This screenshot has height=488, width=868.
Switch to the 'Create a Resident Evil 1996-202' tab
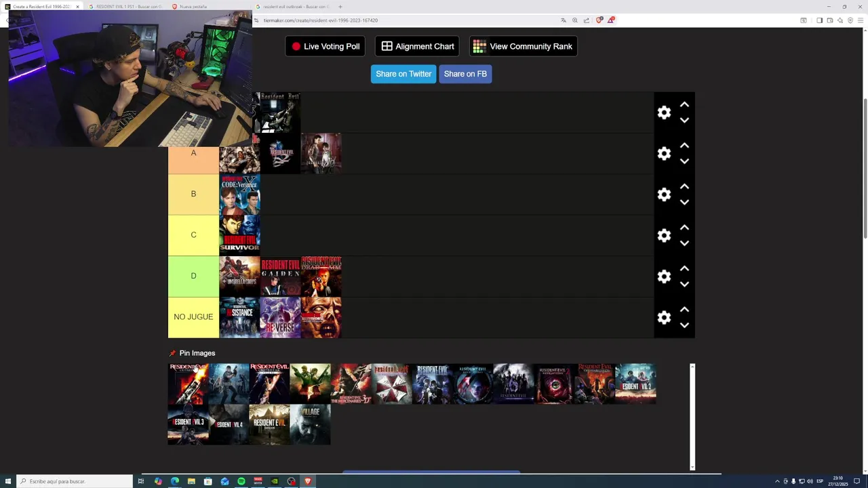tap(42, 7)
